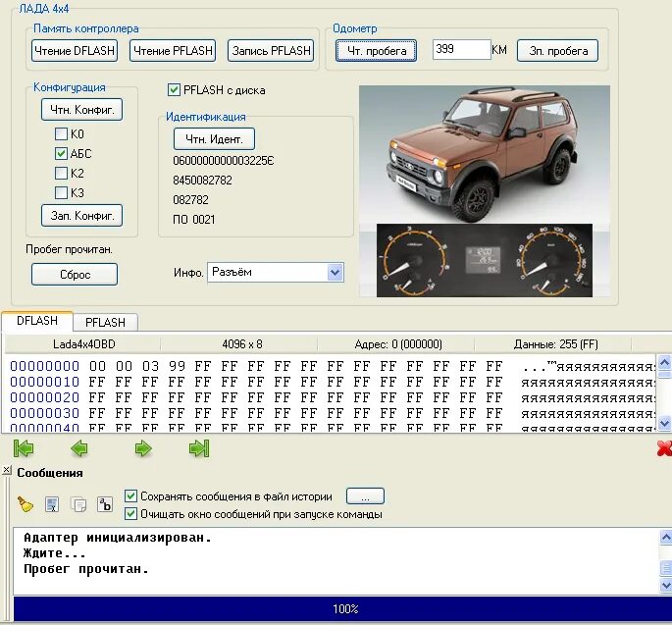The width and height of the screenshot is (672, 625).
Task: Click the 'Сброс' button
Action: pyautogui.click(x=75, y=275)
